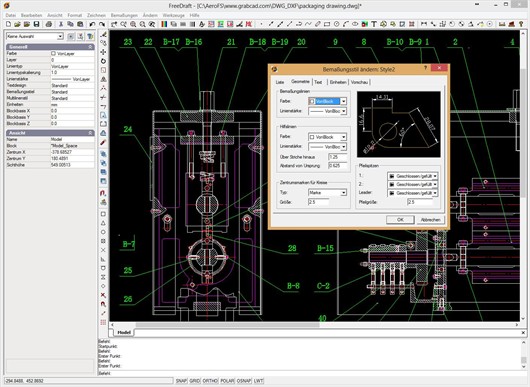Toggle SNAP in the status bar
530x387 pixels.
click(181, 381)
